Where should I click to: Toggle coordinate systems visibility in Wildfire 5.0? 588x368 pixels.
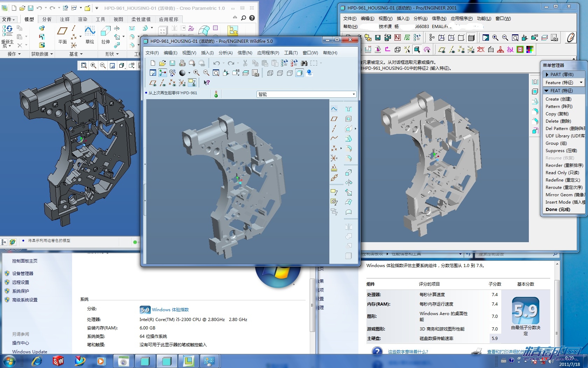click(182, 82)
